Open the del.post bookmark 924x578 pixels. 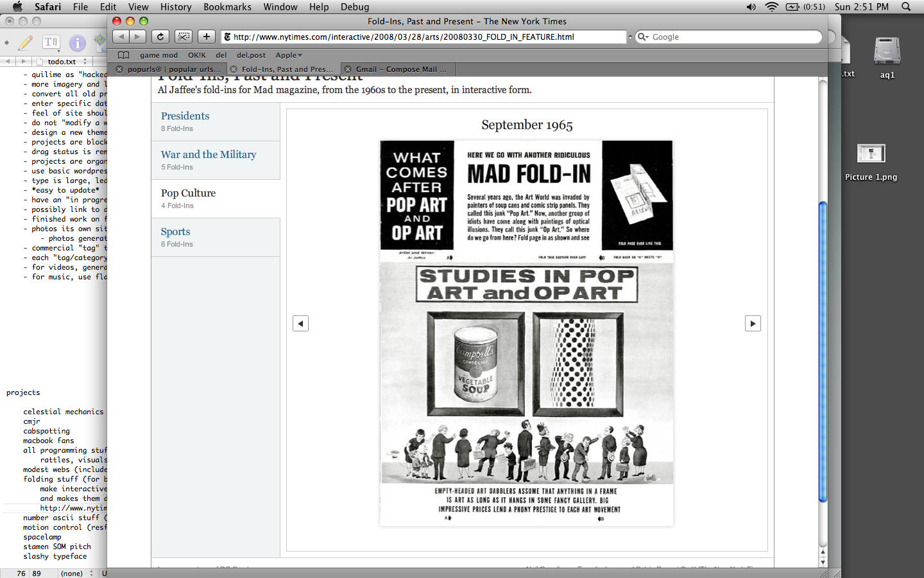[x=251, y=55]
